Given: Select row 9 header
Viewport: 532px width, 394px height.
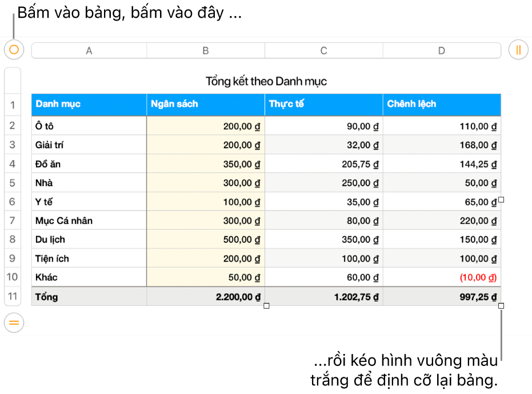Looking at the screenshot, I should 13,258.
